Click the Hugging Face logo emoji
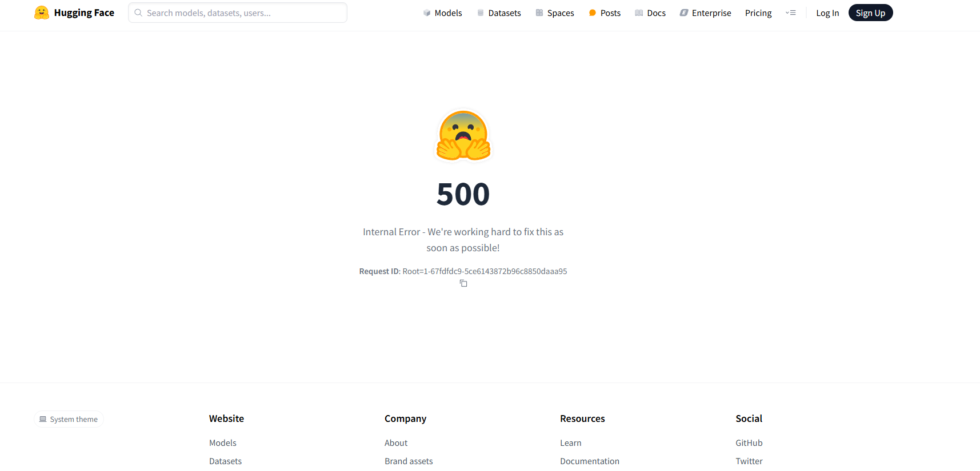The height and width of the screenshot is (471, 980). pyautogui.click(x=42, y=13)
